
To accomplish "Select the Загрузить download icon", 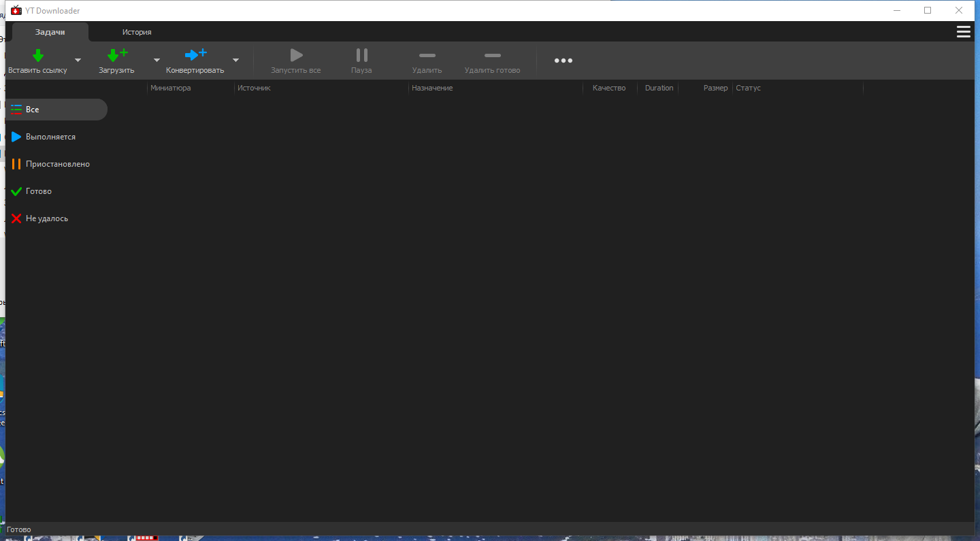I will click(x=116, y=55).
